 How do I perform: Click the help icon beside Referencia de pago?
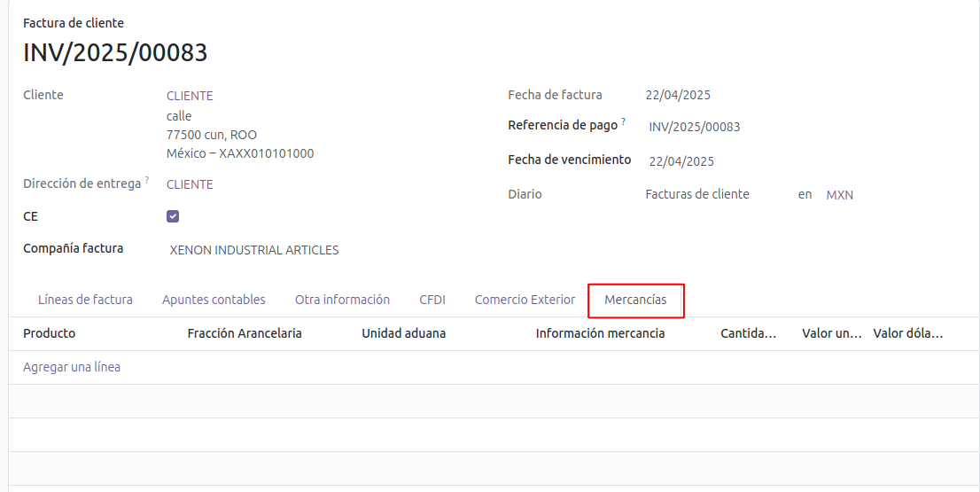[623, 121]
